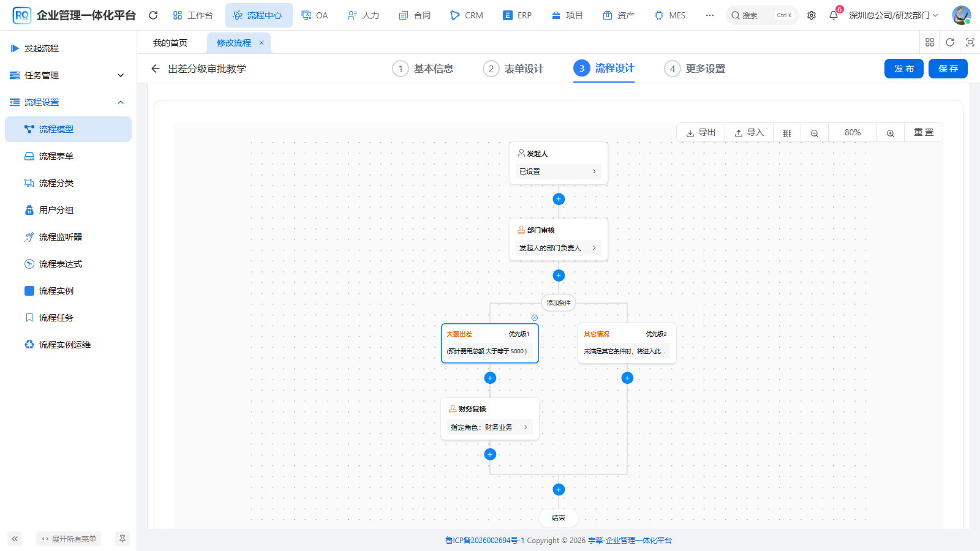Click the tab refresh icon at right
The height and width of the screenshot is (551, 980).
pyautogui.click(x=950, y=42)
